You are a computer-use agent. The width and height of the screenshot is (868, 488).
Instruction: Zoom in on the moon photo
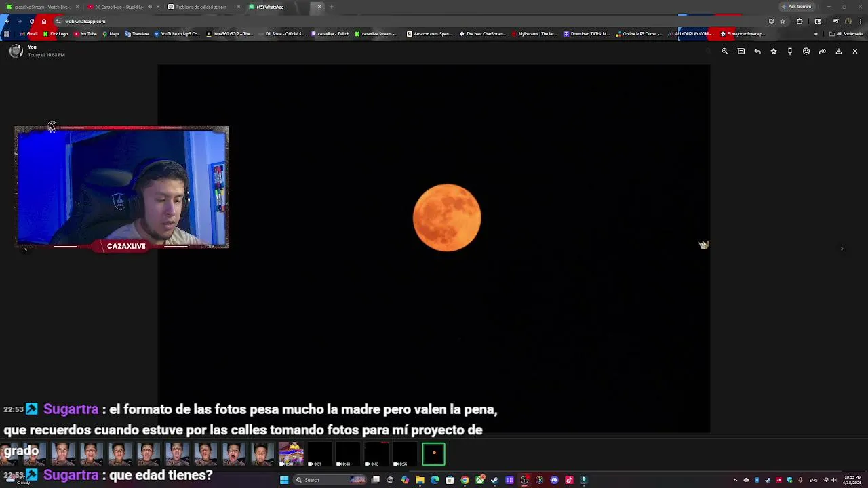(x=724, y=52)
